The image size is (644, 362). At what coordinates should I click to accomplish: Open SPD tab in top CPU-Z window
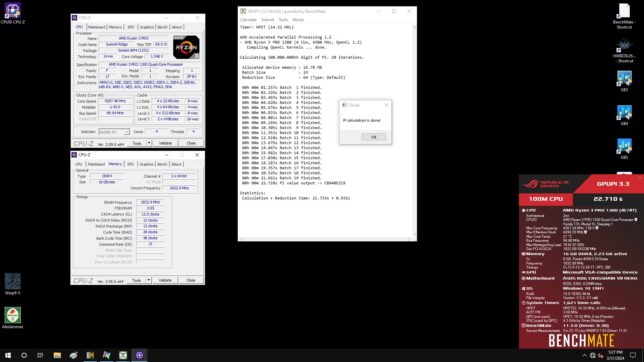(131, 27)
